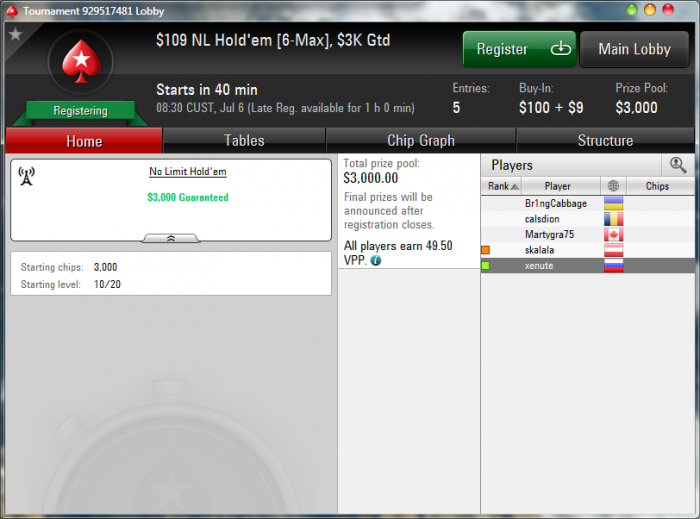The image size is (700, 519).
Task: Click the broadcast tower icon
Action: (26, 176)
